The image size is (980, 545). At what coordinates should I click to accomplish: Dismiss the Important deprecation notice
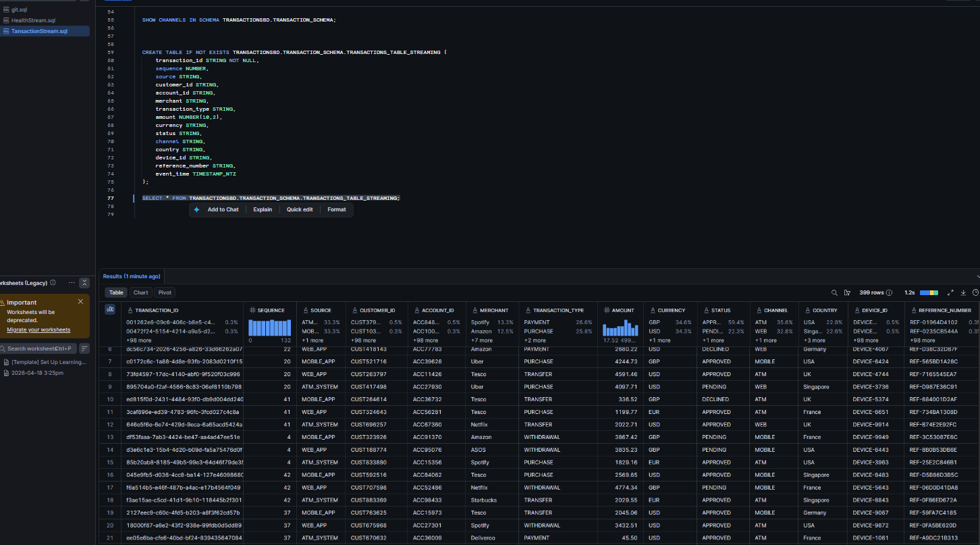coord(81,302)
